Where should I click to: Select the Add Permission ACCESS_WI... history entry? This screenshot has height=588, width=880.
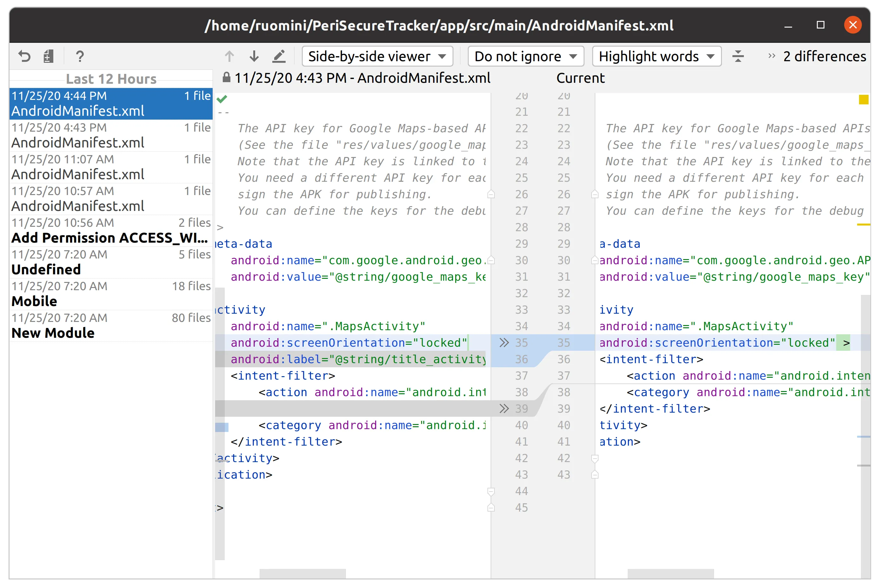[111, 231]
